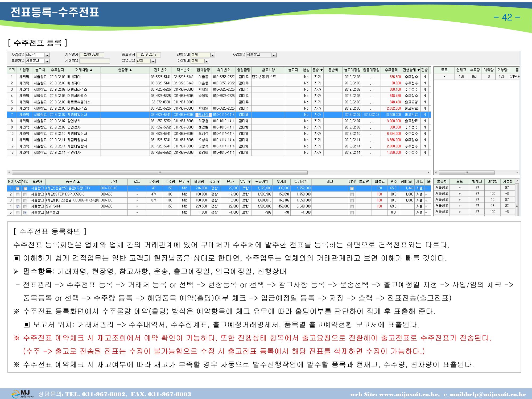Toggle 임의 checkbox for (계단)성일브라운점 item

25,188
